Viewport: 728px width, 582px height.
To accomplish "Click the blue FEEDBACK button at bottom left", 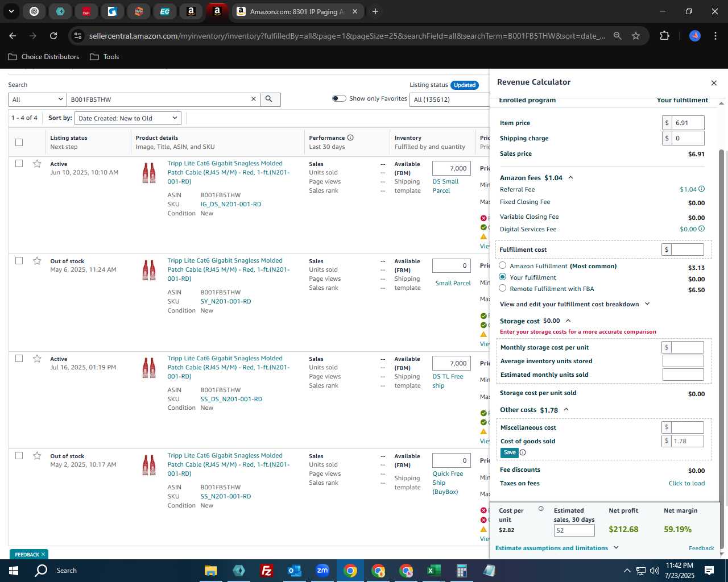I will coord(29,554).
